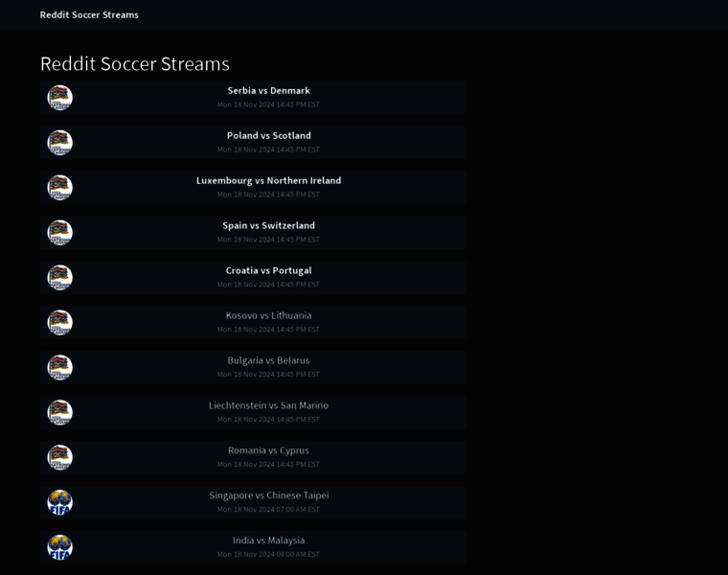Image resolution: width=728 pixels, height=575 pixels.
Task: Click the FIFA icon beside India vs Malaysia
Action: click(x=60, y=547)
